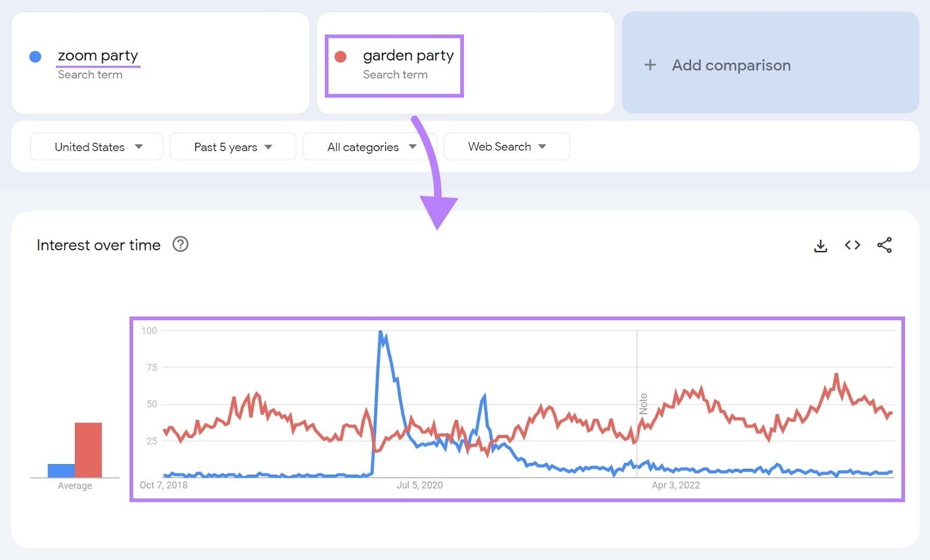930x560 pixels.
Task: Download the Interest over time chart data
Action: pyautogui.click(x=820, y=245)
